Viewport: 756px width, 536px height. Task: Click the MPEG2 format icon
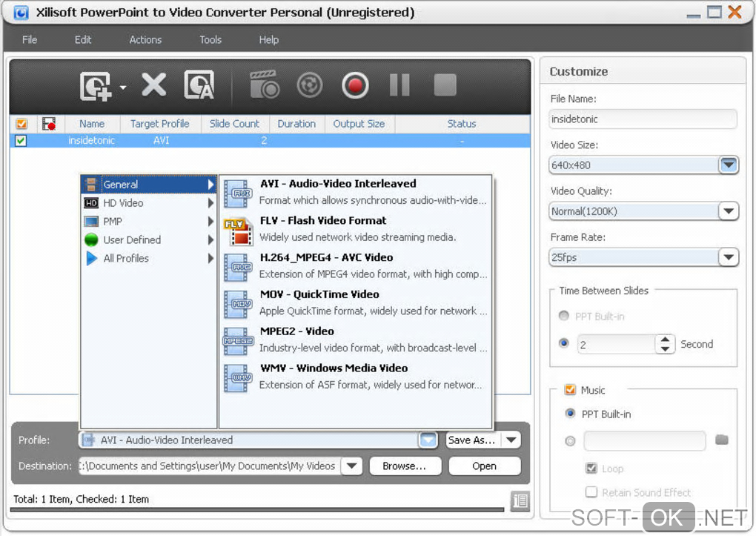238,341
